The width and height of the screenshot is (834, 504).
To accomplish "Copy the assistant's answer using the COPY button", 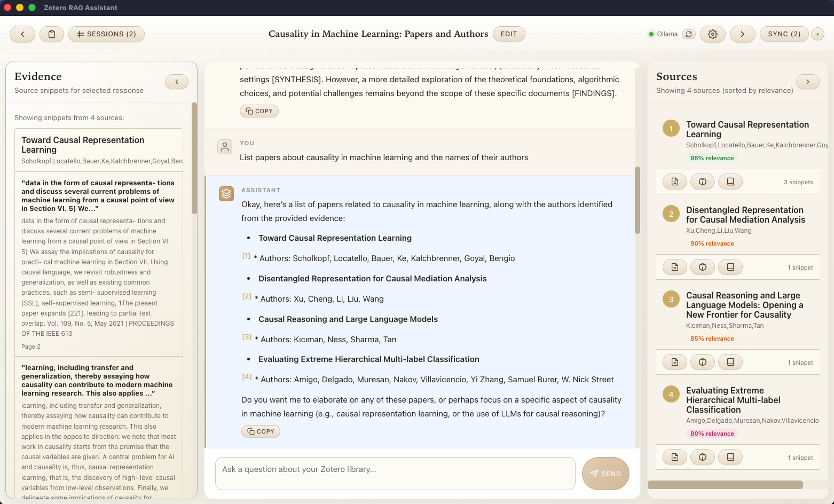I will tap(261, 431).
